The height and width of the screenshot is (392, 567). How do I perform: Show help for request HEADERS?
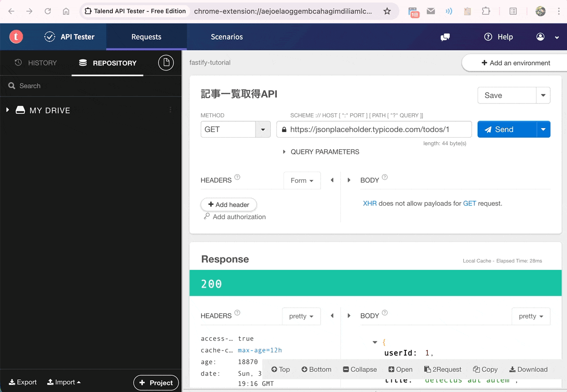[237, 177]
